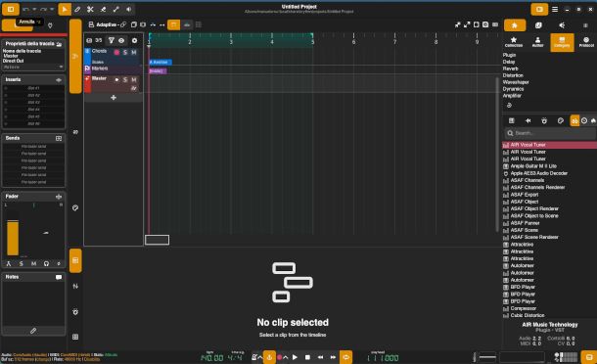Click the Record button in transport
Screen dimensions: 597x364
point(280,357)
